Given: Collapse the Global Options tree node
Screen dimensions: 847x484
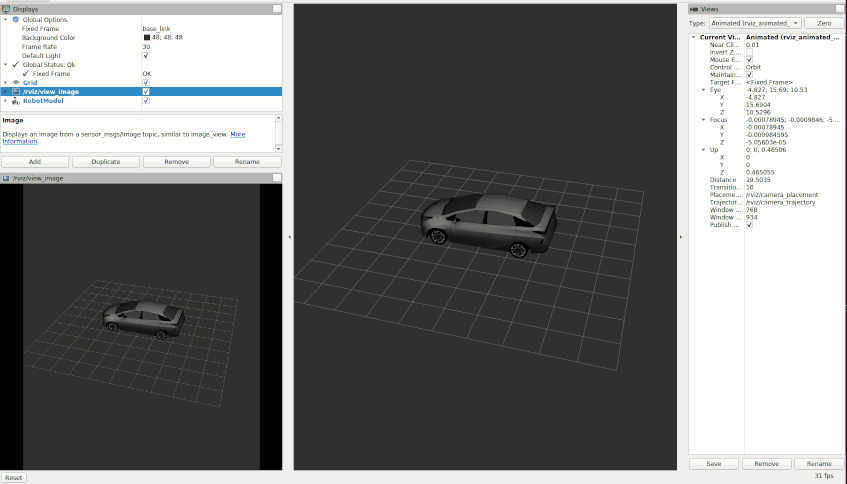Looking at the screenshot, I should [5, 19].
